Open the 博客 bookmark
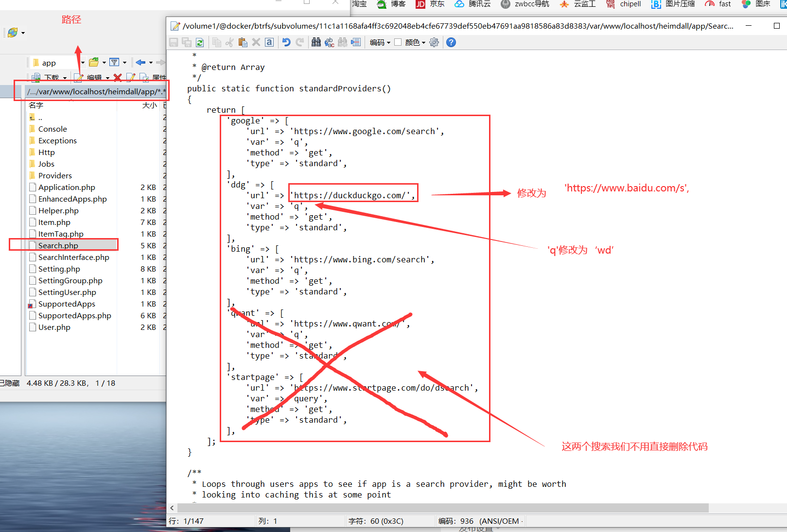 391,4
